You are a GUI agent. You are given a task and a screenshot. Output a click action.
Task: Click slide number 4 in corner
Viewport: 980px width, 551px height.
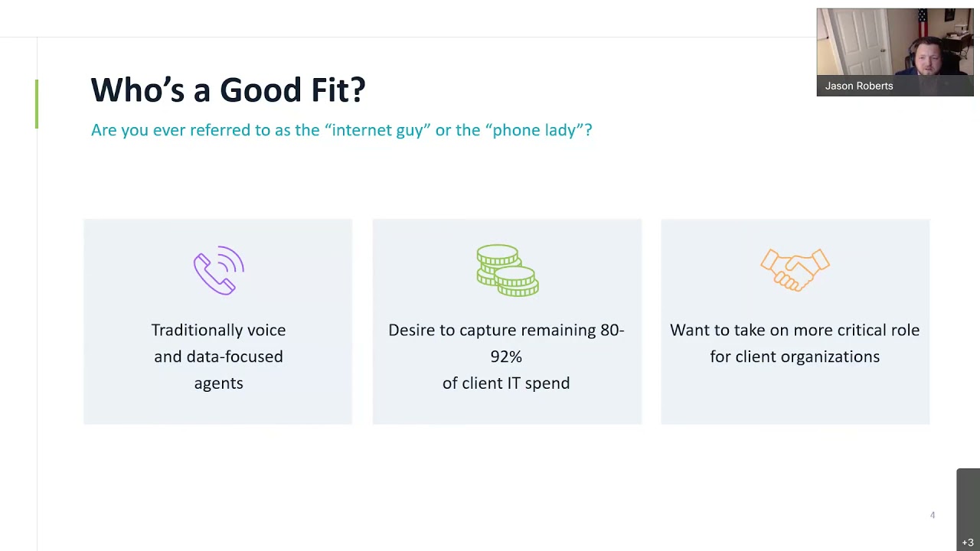[933, 515]
